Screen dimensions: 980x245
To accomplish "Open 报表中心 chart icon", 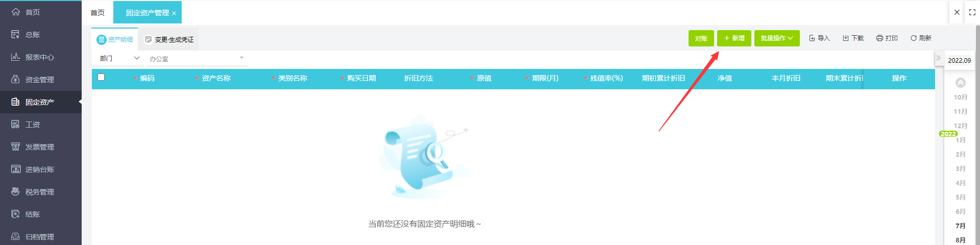I will pyautogui.click(x=16, y=57).
